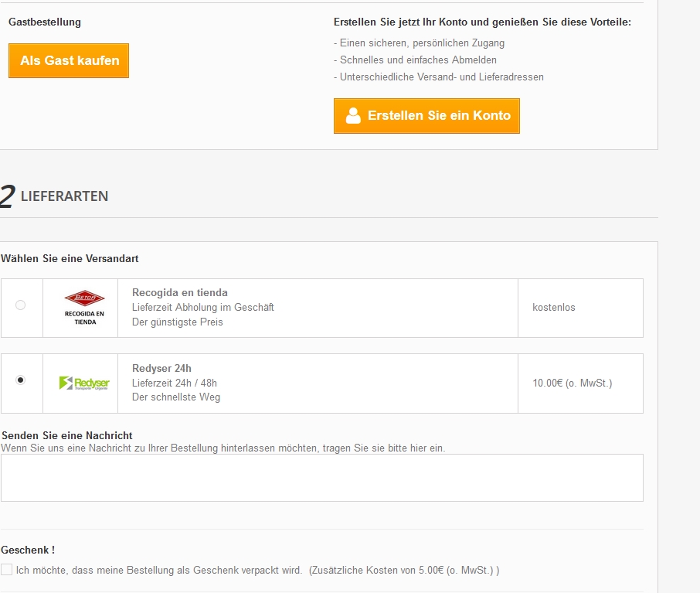The image size is (700, 593).
Task: Select the Redyser 24h radio button
Action: [x=21, y=380]
